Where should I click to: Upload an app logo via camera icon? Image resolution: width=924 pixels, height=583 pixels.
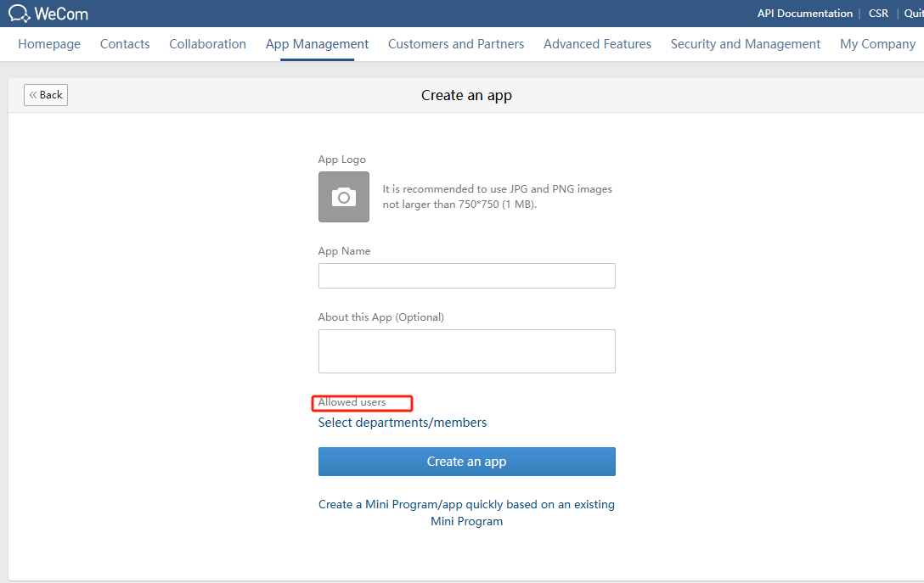(x=343, y=197)
